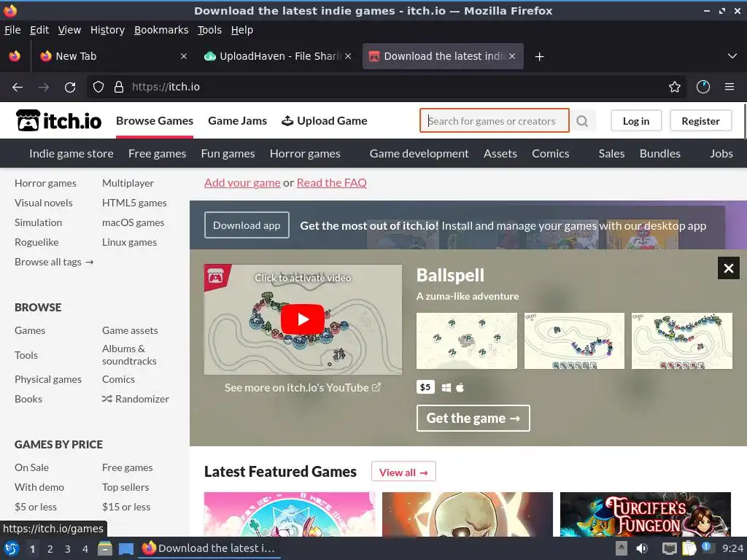Open Free games in dark navbar

158,153
